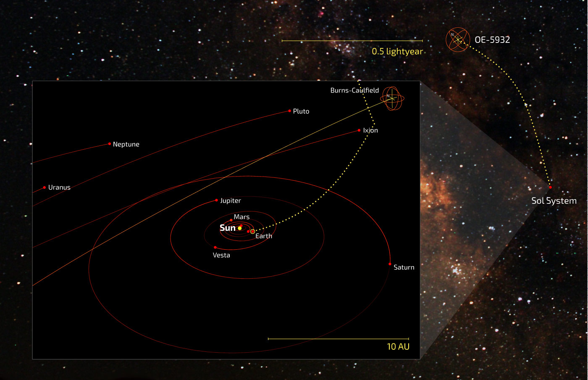This screenshot has height=380, width=588.
Task: Click the red Uranus marker dot
Action: [45, 187]
